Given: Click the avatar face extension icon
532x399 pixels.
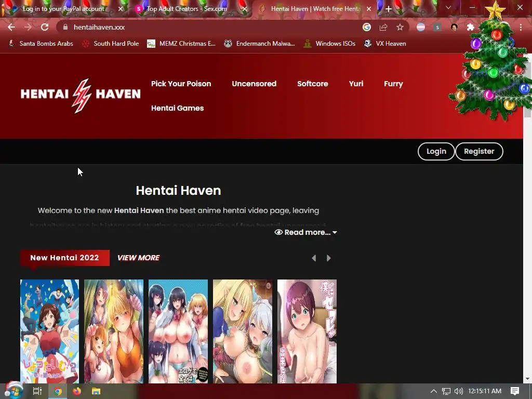Looking at the screenshot, I should click(x=454, y=27).
